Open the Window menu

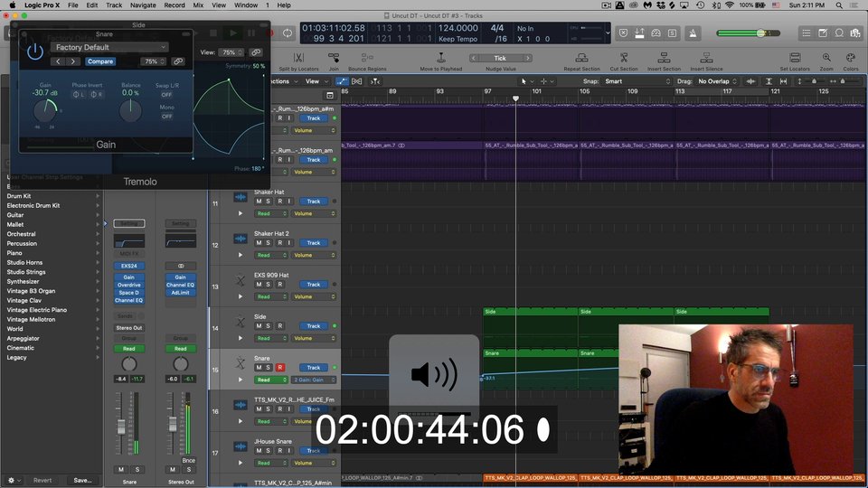(x=246, y=5)
